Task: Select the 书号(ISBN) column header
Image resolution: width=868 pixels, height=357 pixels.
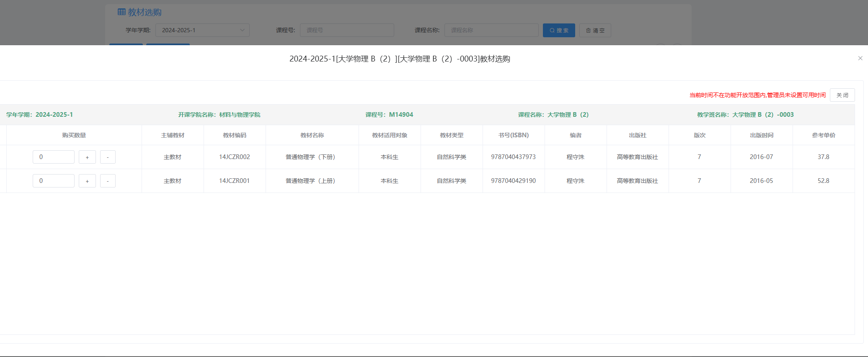Action: 514,135
